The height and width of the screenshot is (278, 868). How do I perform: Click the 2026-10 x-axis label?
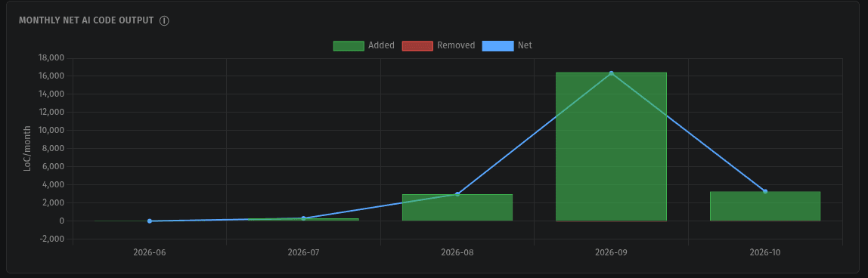(x=765, y=252)
